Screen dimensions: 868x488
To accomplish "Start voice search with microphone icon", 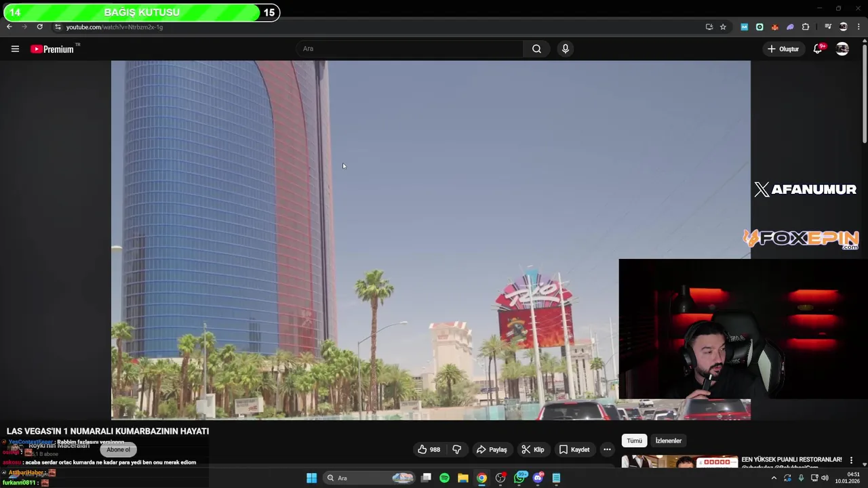I will click(565, 49).
